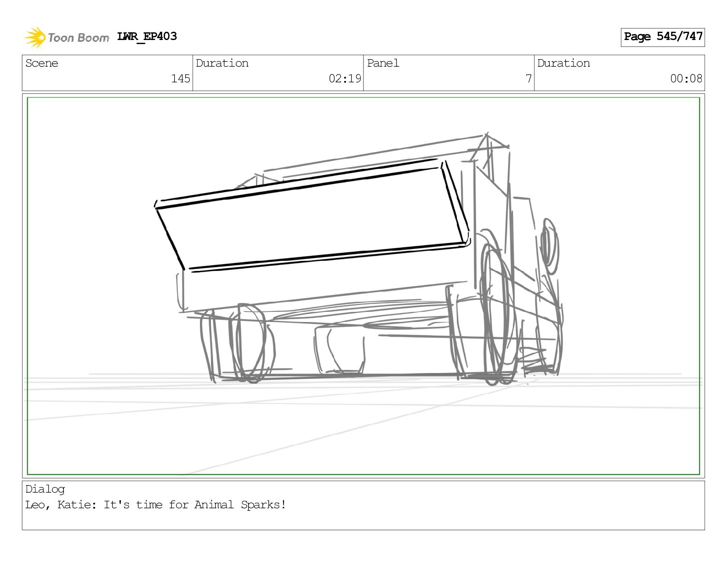Click the Animal Sparks dialog line
The image size is (728, 563).
(x=155, y=505)
